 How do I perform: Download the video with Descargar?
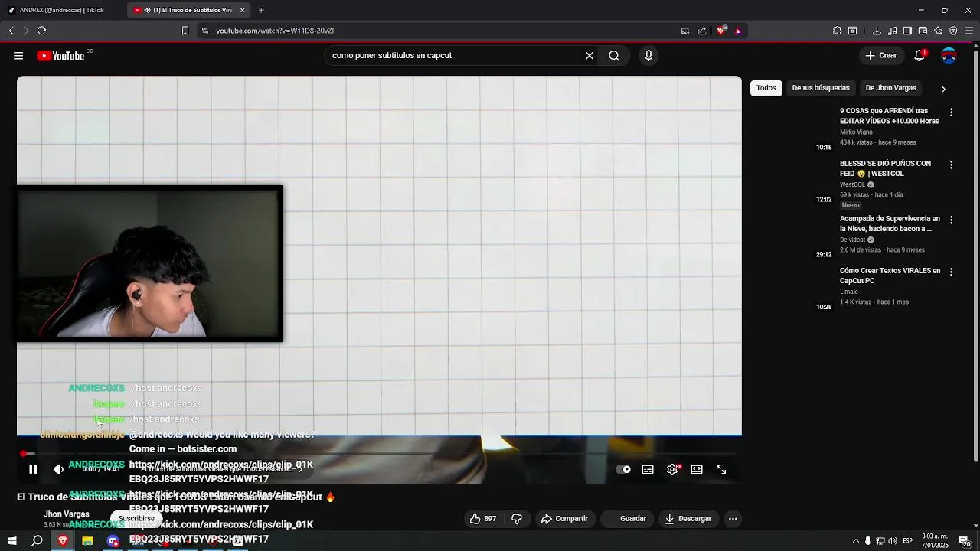(688, 519)
